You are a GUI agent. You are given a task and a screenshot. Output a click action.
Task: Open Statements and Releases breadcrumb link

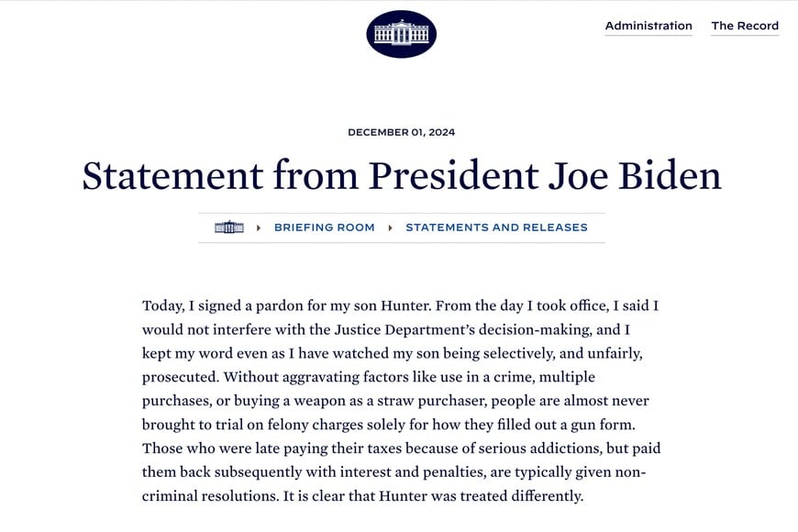coord(496,227)
